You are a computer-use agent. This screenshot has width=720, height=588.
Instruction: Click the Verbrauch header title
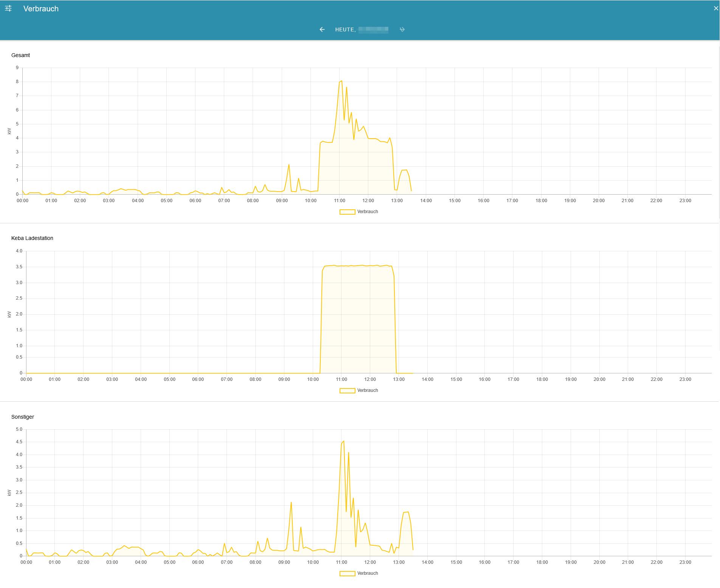[x=41, y=9]
